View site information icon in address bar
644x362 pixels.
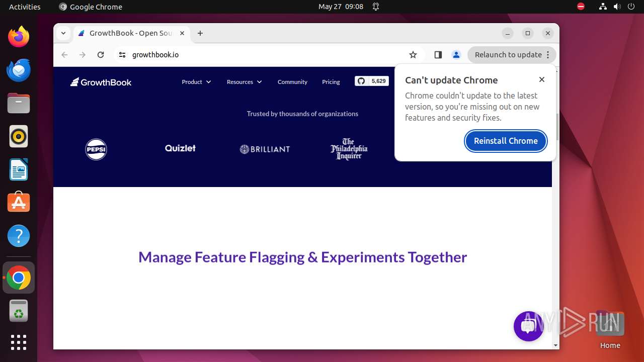(x=122, y=55)
